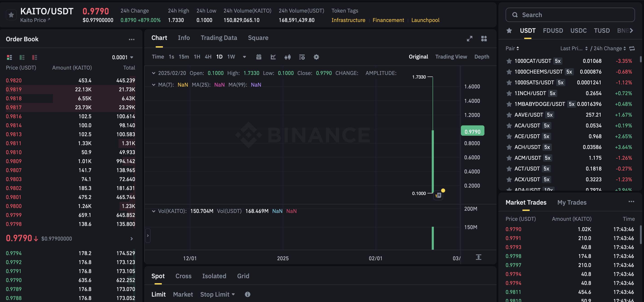
Task: Show only buy orders in order book
Action: 22,57
